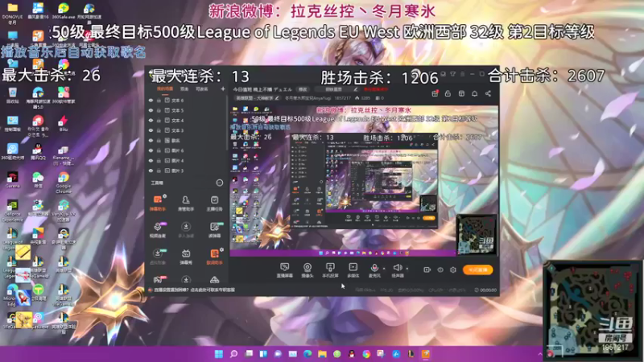Open the 主播任务 streamer tasks tool
The width and height of the screenshot is (644, 362).
(214, 204)
